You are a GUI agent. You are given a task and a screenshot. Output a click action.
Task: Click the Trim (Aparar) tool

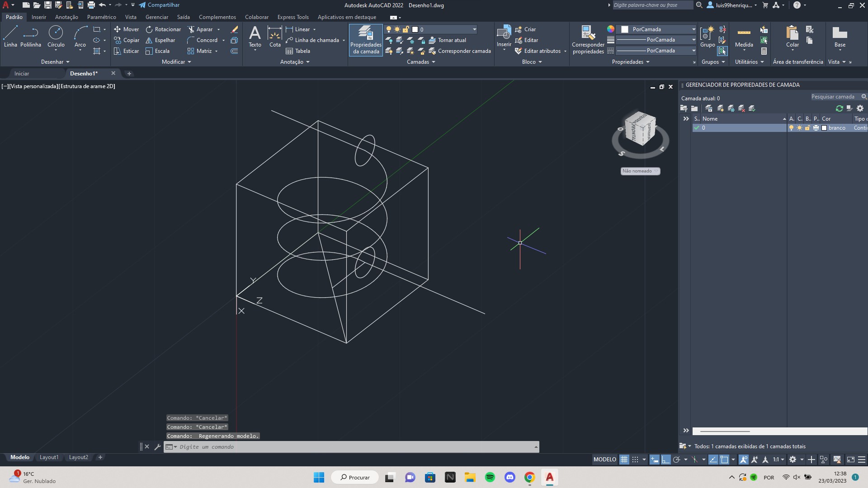(203, 28)
